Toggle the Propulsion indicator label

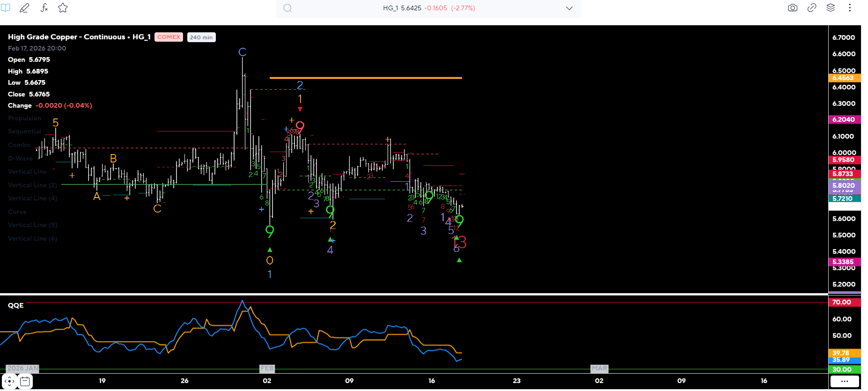point(24,118)
